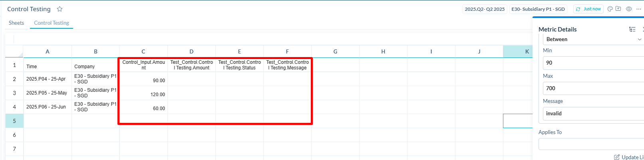644x160 pixels.
Task: Expand the Between condition dropdown
Action: pos(593,39)
